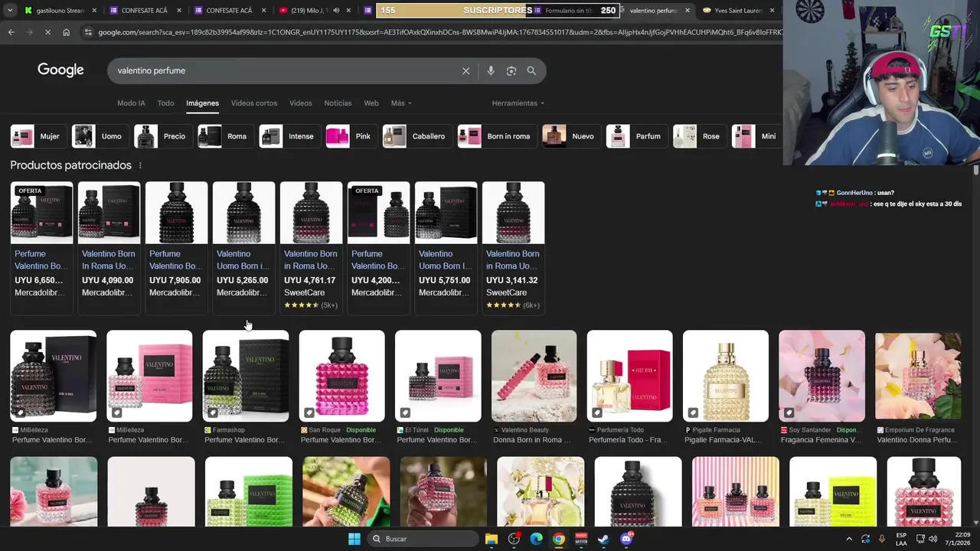Open Perfumería Todo red box image
Image resolution: width=980 pixels, height=551 pixels.
pos(629,376)
